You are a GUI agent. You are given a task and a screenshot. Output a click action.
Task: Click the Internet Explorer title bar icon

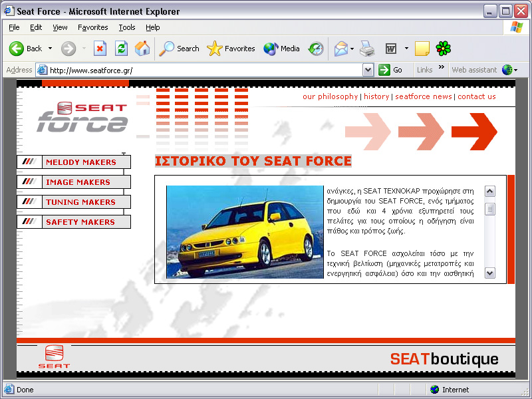pos(9,11)
